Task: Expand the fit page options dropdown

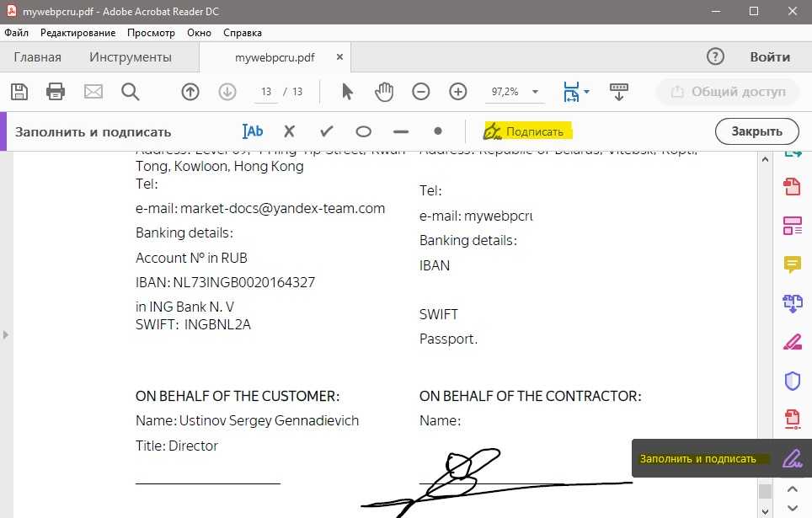Action: (x=586, y=92)
